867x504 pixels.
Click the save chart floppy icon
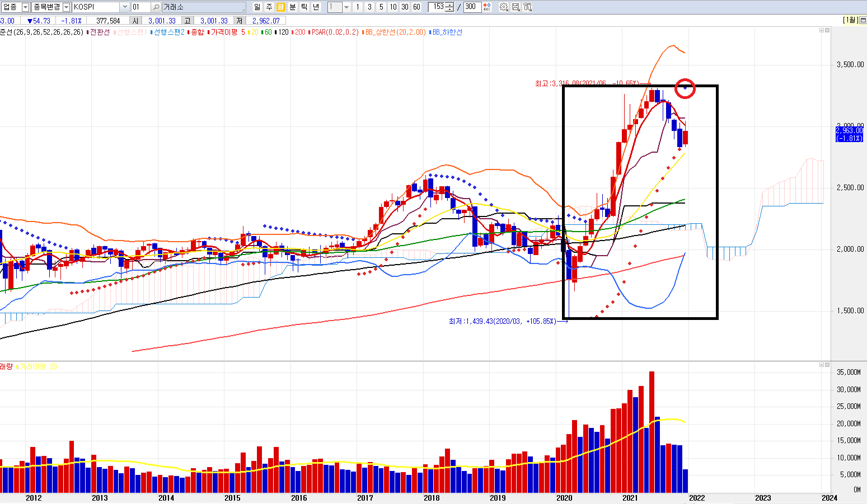pos(515,7)
